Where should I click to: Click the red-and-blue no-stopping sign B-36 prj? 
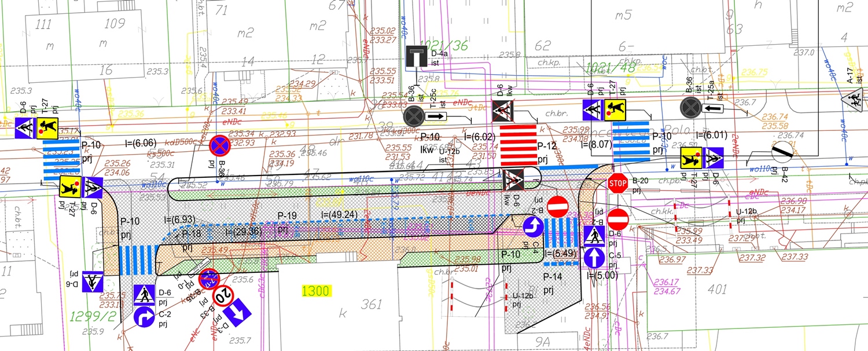[x=220, y=145]
